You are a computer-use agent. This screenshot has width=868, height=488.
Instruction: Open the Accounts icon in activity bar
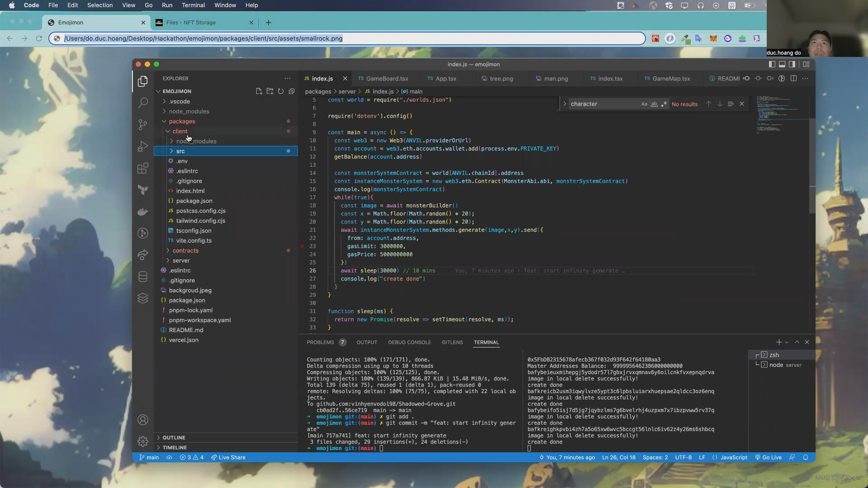point(143,420)
